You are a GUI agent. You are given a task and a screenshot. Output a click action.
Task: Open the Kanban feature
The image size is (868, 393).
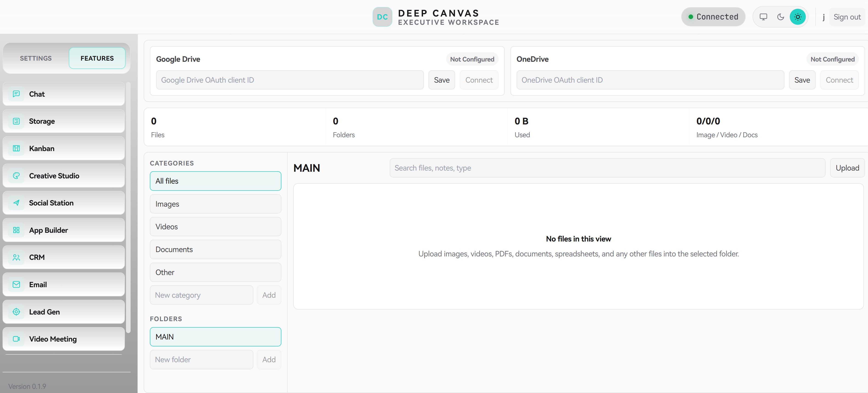pos(64,148)
